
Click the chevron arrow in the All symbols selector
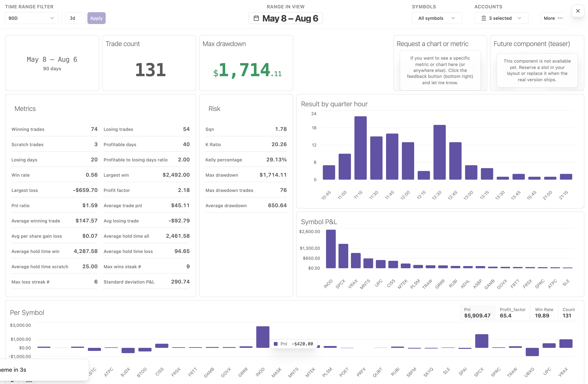coord(453,18)
